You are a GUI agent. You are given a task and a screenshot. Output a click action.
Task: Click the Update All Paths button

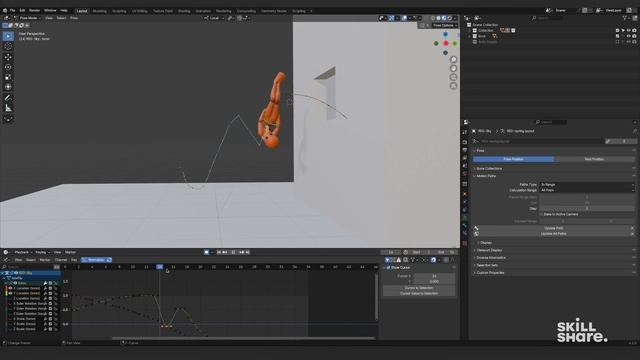[553, 234]
